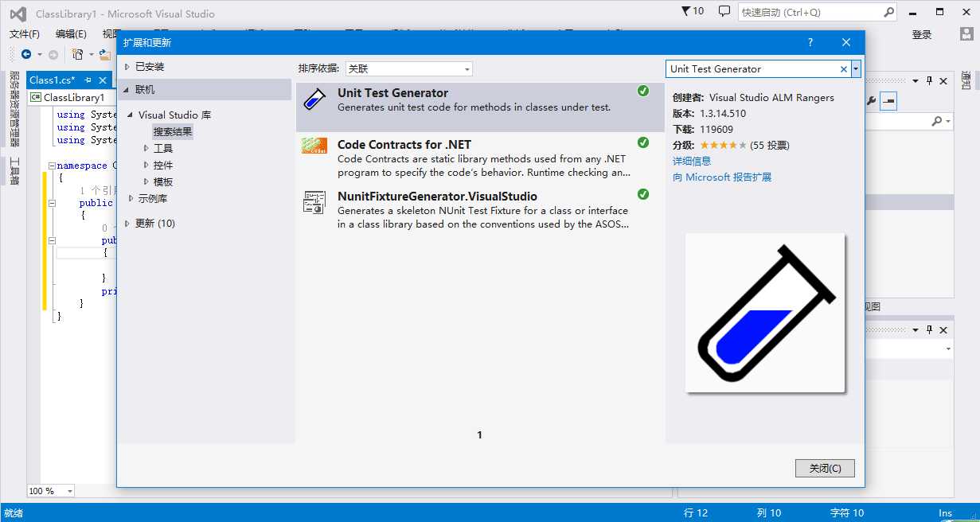Pin the upper right tool panel
The image size is (980, 522).
point(929,80)
